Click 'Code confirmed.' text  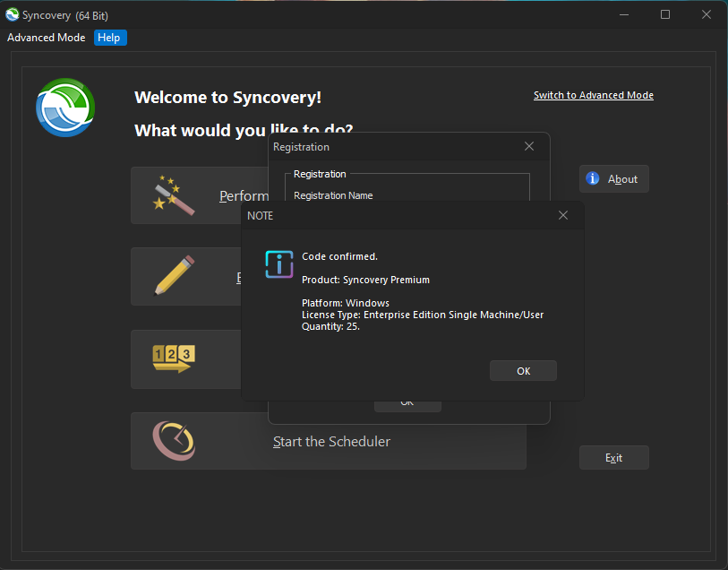[339, 256]
